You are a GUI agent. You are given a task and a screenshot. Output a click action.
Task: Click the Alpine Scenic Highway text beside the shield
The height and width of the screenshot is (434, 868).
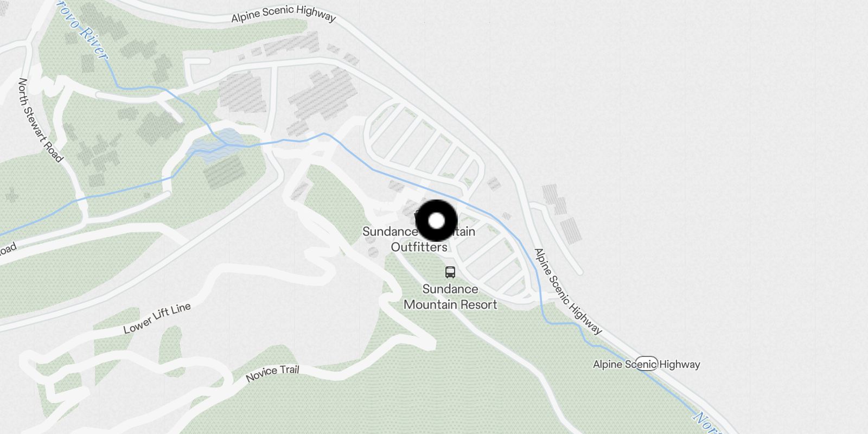click(x=646, y=364)
